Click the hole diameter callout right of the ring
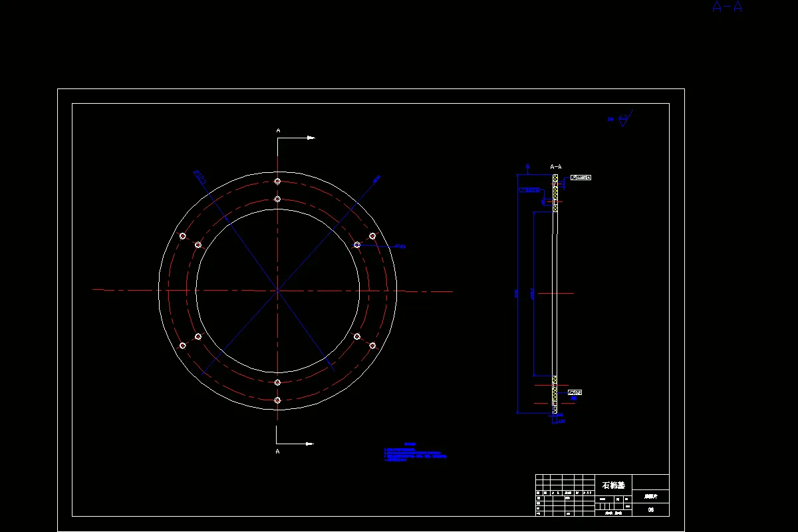Viewport: 798px width, 532px height. tap(400, 246)
